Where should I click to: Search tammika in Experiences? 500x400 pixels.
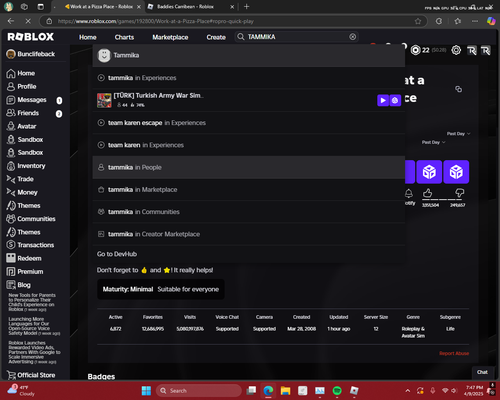249,78
